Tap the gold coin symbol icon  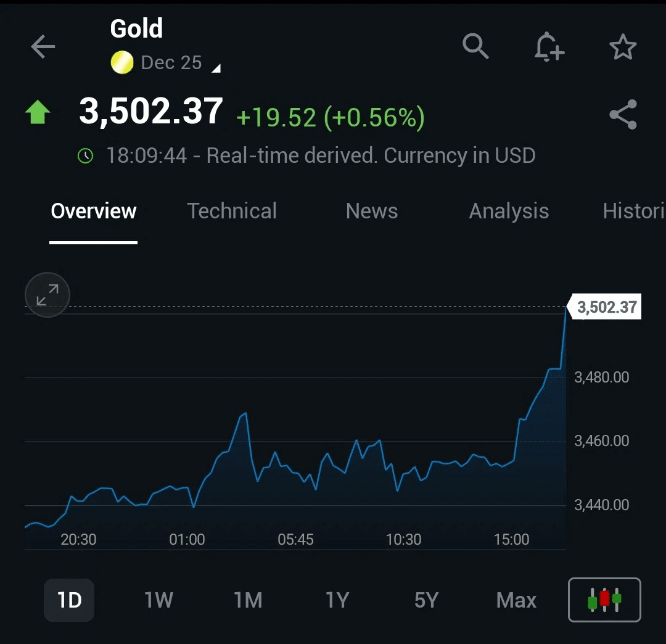[x=121, y=62]
